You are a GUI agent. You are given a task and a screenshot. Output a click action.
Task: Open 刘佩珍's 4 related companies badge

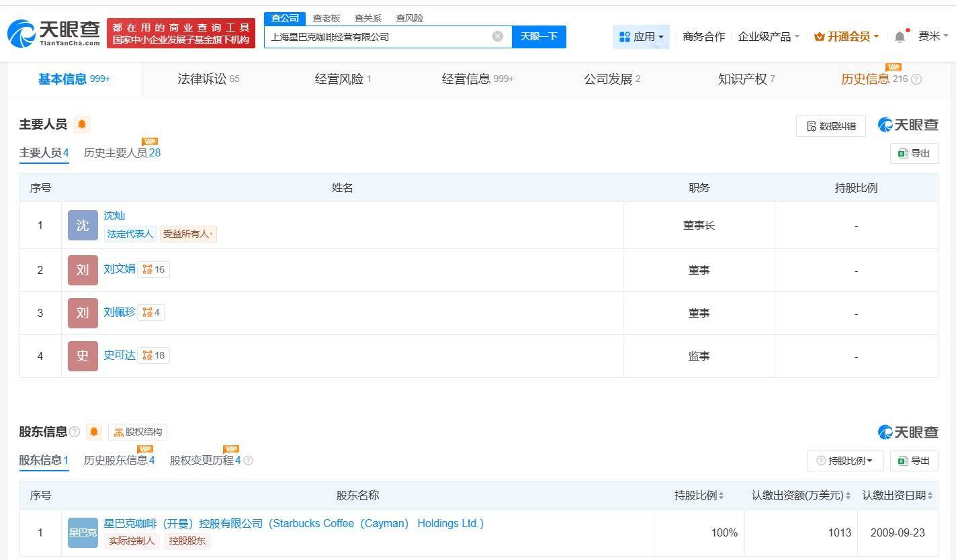point(151,312)
